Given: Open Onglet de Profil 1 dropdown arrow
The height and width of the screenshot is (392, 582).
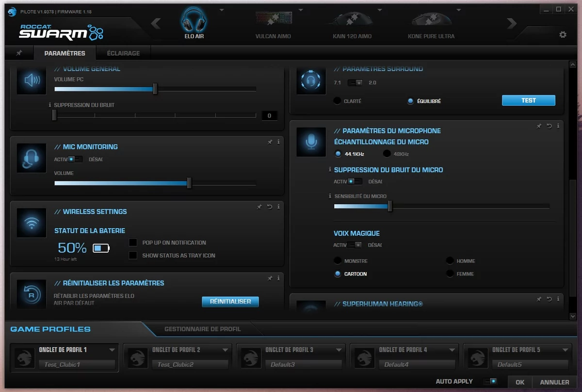Looking at the screenshot, I should [112, 350].
